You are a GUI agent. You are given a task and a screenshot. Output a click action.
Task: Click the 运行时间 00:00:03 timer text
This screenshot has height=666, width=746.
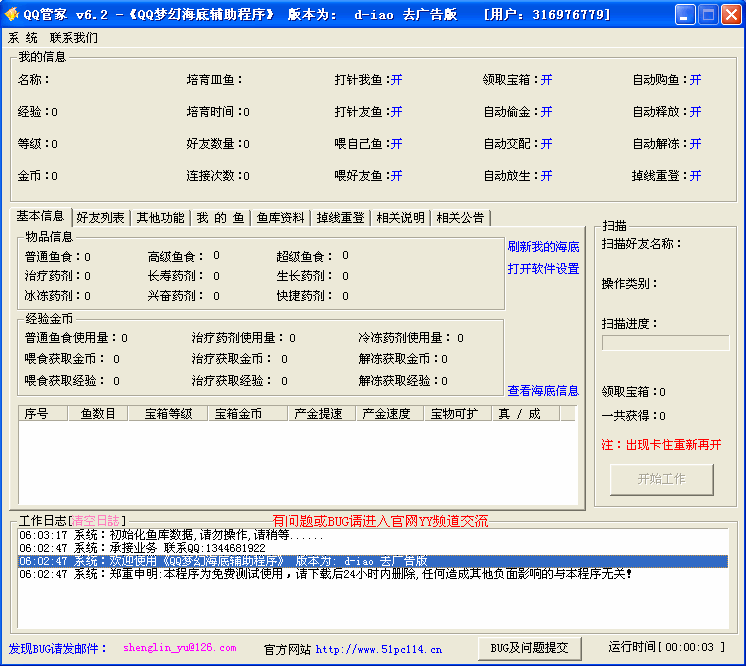(x=667, y=647)
